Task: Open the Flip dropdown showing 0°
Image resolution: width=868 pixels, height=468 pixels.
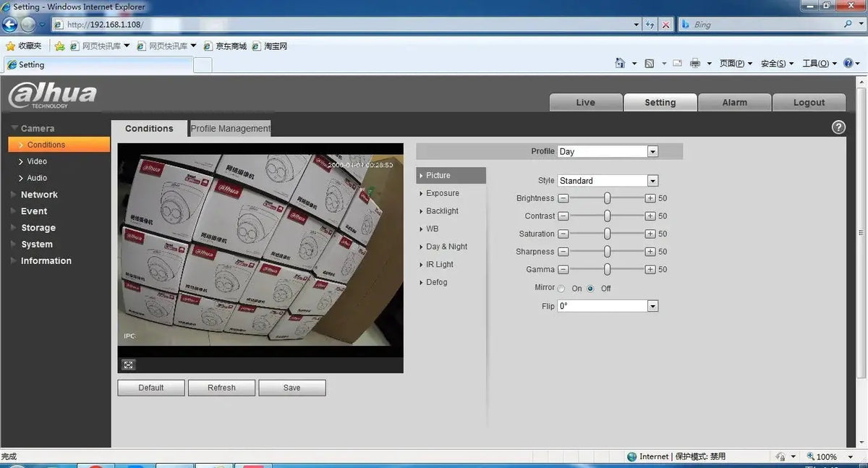Action: (608, 306)
